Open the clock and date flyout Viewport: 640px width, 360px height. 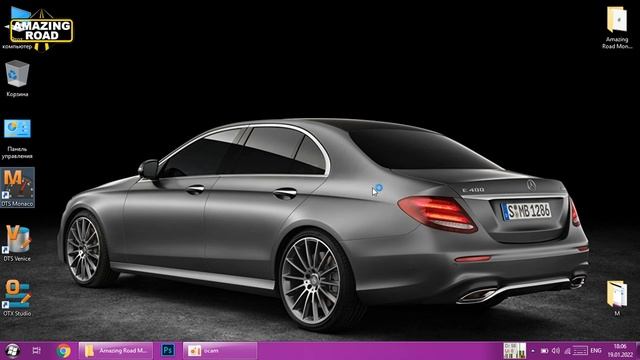tap(620, 351)
